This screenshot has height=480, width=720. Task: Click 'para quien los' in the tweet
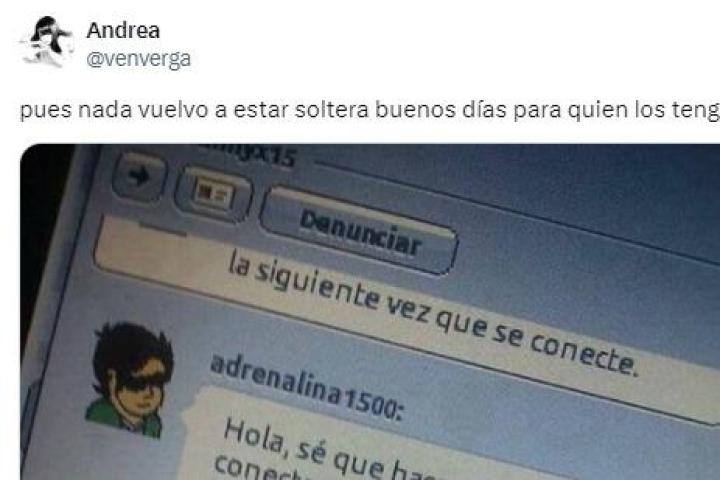point(590,110)
